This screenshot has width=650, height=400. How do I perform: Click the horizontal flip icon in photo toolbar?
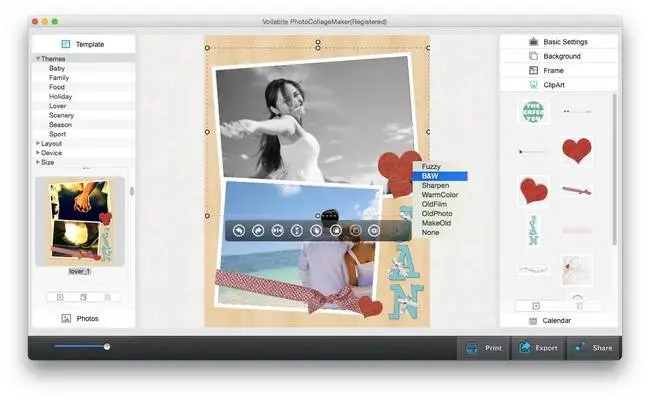click(x=277, y=230)
